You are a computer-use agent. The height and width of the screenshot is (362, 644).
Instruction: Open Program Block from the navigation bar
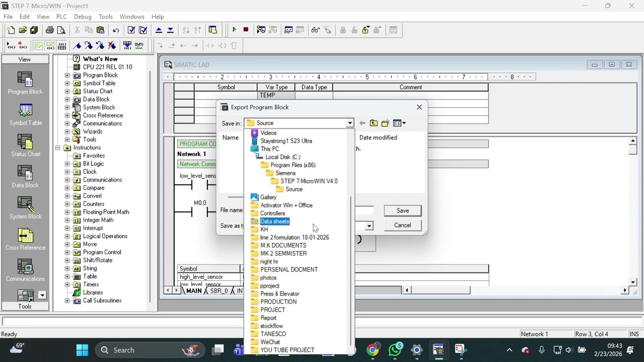(x=25, y=83)
